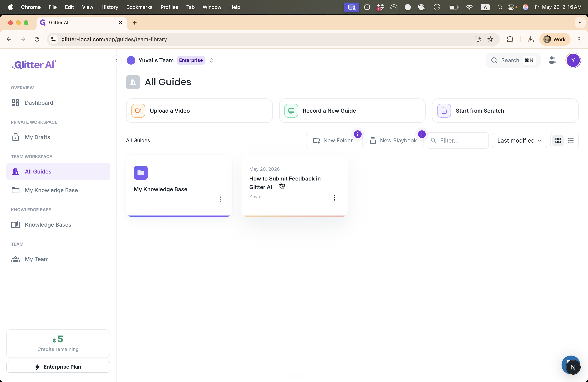Expand the tab search dropdown

tap(580, 23)
